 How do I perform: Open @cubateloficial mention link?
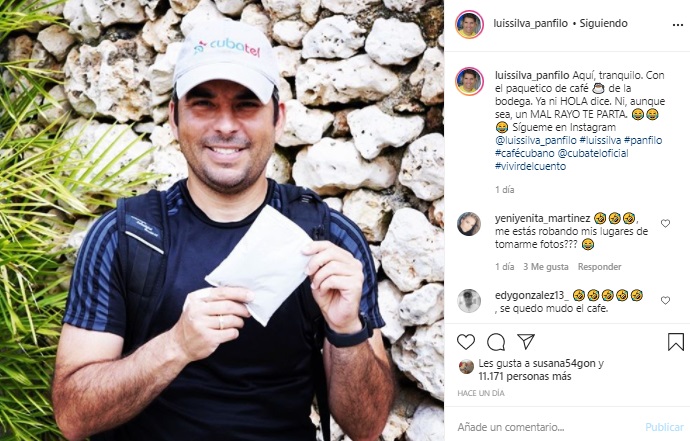point(593,153)
